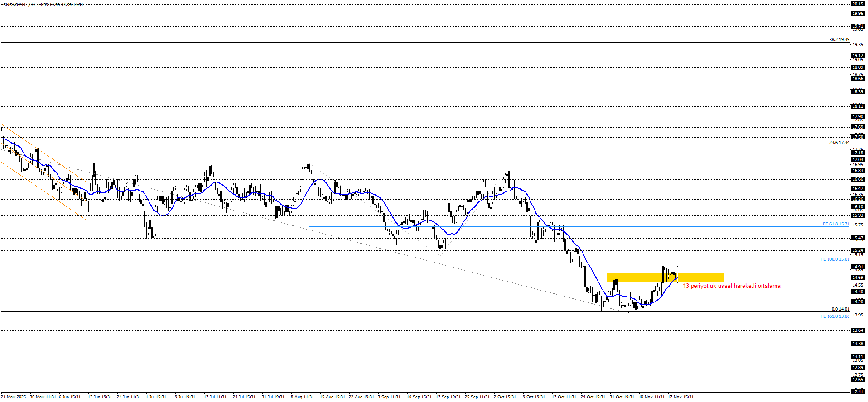868x402 pixels.
Task: Click the '3 Sep 11:31' time label
Action: coord(389,397)
